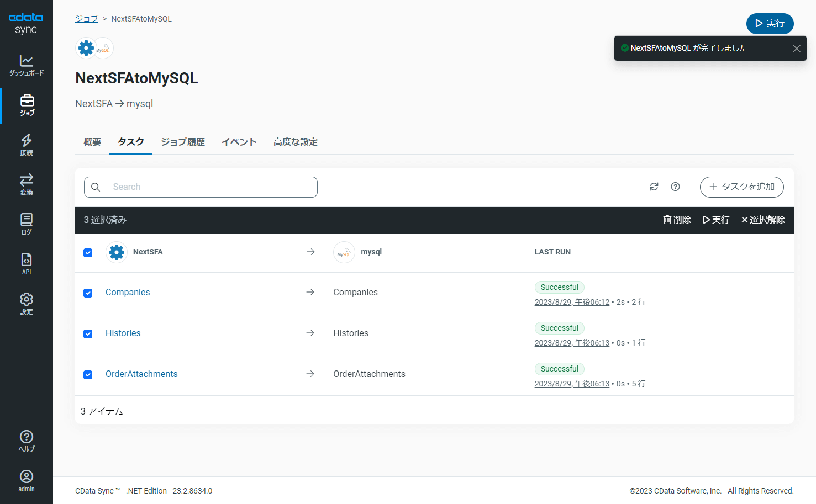Click the search magnifier icon
The image size is (816, 504).
pos(96,187)
